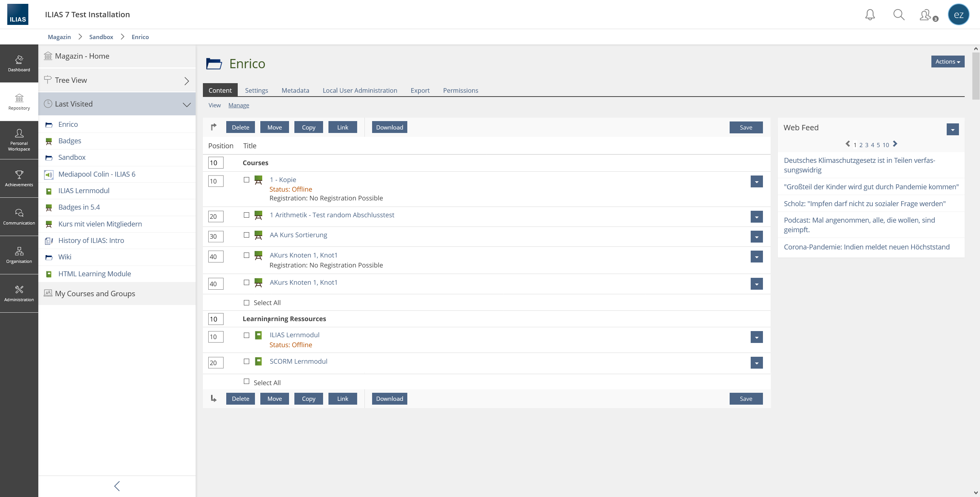Open Achievements trophy in sidebar
This screenshot has height=497, width=980.
(19, 178)
